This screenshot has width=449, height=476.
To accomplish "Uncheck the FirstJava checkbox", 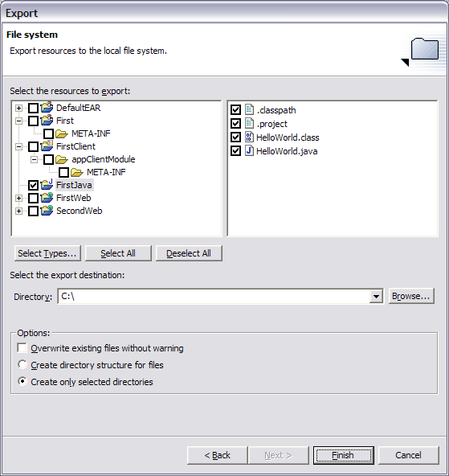I will pyautogui.click(x=33, y=185).
